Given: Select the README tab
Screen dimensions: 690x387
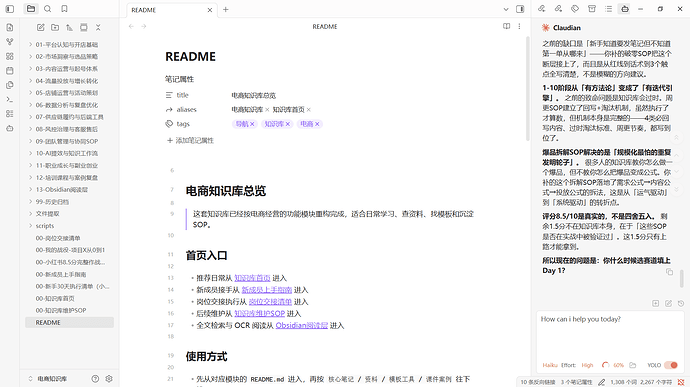Looking at the screenshot, I should (172, 10).
